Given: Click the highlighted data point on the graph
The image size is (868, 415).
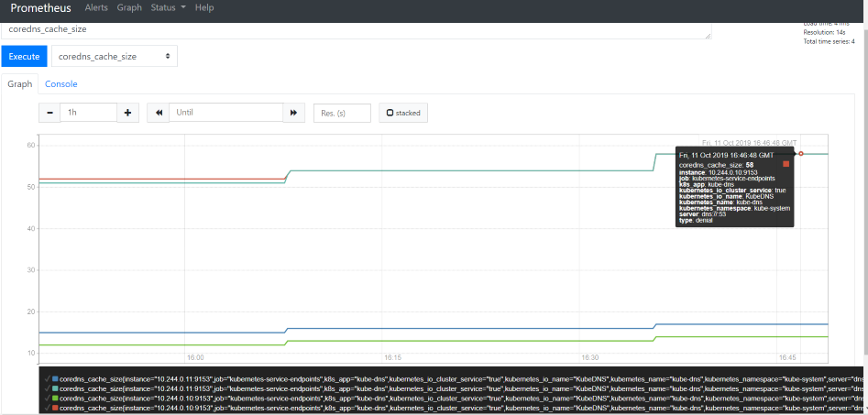Looking at the screenshot, I should point(800,153).
